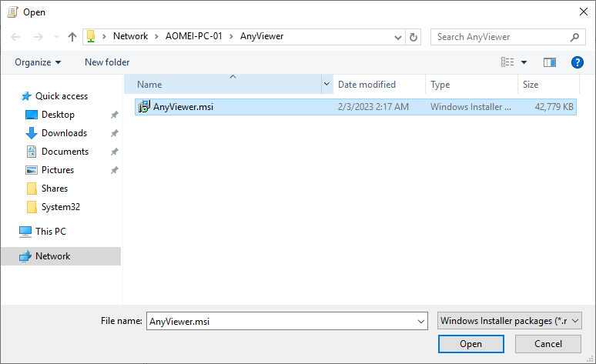
Task: Click the Cancel button
Action: coord(548,344)
